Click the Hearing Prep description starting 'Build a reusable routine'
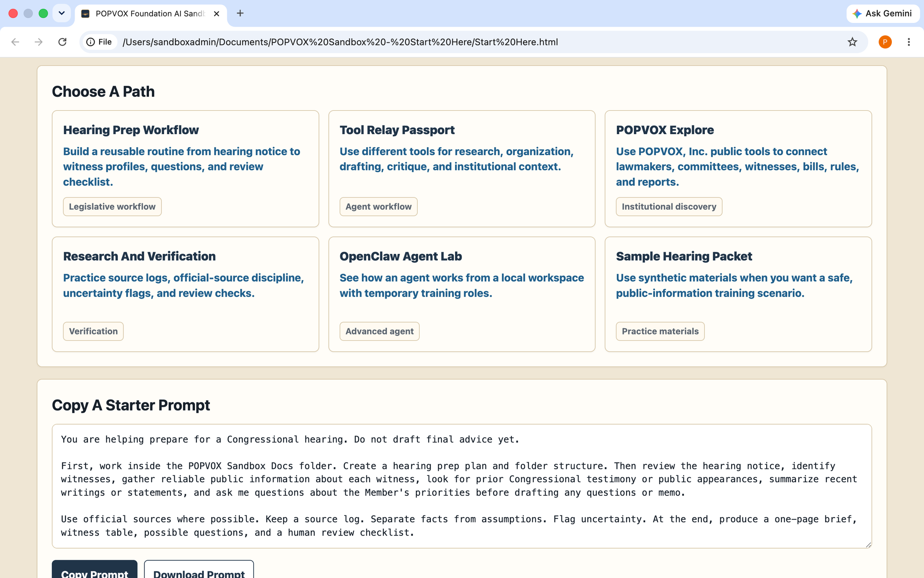The height and width of the screenshot is (578, 924). point(181,167)
